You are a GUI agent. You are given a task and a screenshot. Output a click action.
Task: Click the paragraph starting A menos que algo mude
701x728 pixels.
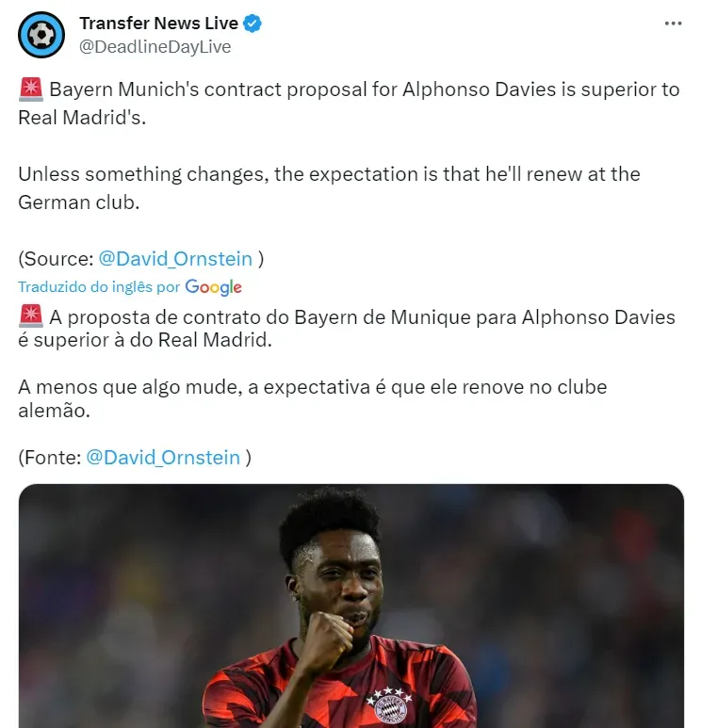click(x=313, y=398)
